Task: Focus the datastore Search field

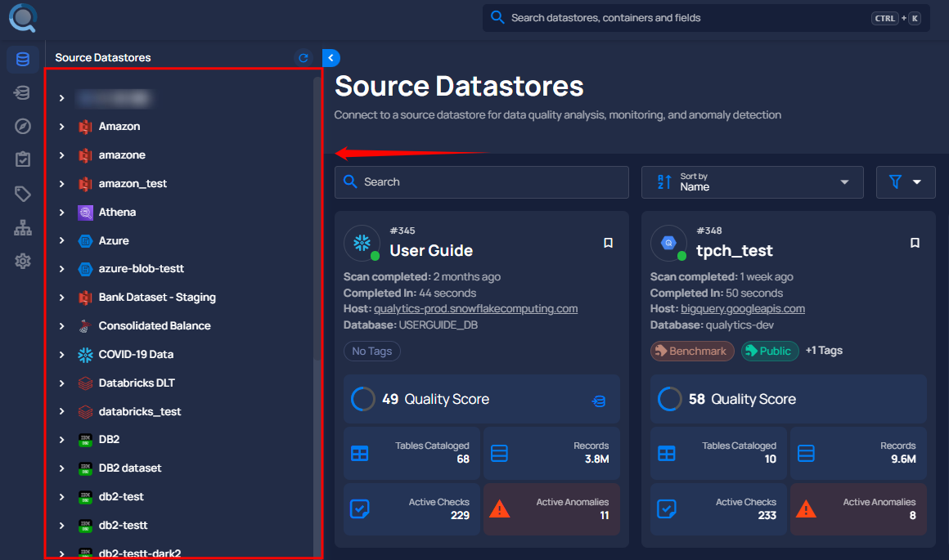Action: click(481, 182)
